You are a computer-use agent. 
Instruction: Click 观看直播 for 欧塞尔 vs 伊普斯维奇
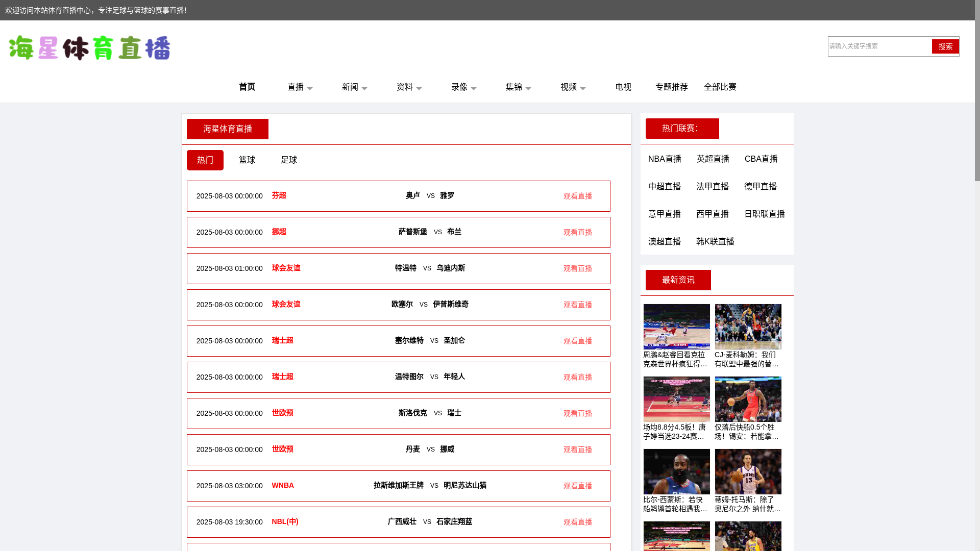tap(578, 305)
